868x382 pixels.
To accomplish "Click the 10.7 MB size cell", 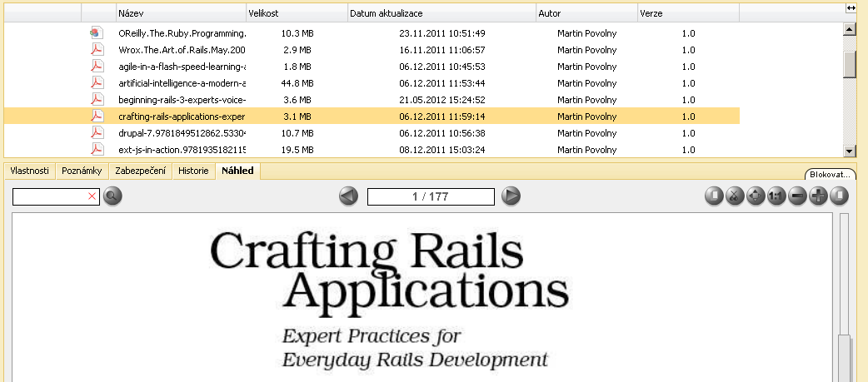I will click(297, 132).
